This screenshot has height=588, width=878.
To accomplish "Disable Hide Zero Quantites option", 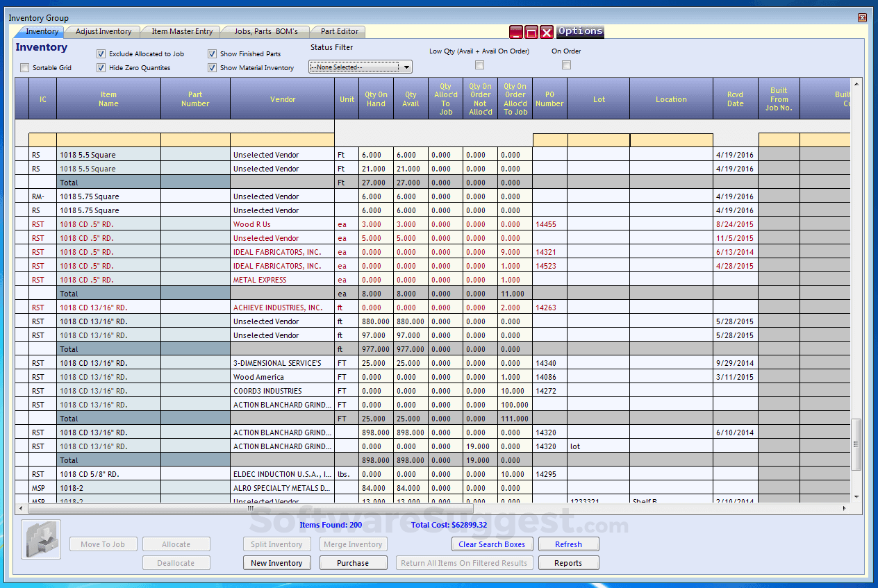I will point(100,67).
